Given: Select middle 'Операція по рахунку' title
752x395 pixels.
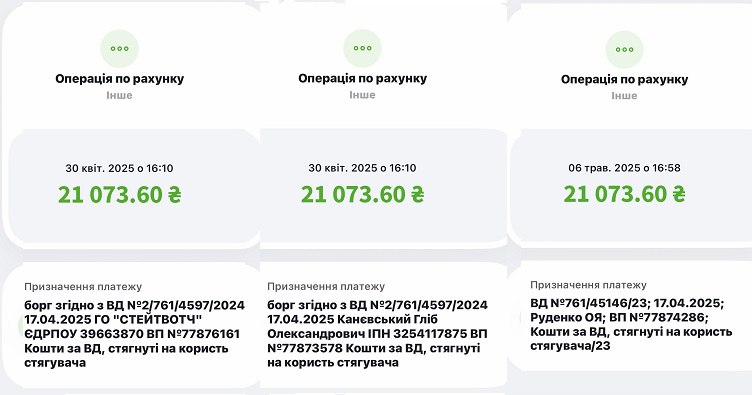Looking at the screenshot, I should pyautogui.click(x=363, y=78).
